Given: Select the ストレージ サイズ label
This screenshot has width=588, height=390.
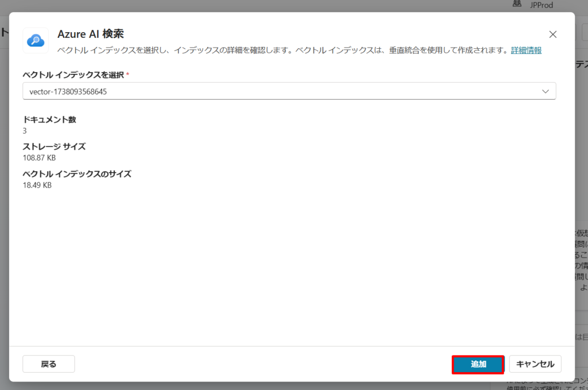Looking at the screenshot, I should click(x=55, y=146).
